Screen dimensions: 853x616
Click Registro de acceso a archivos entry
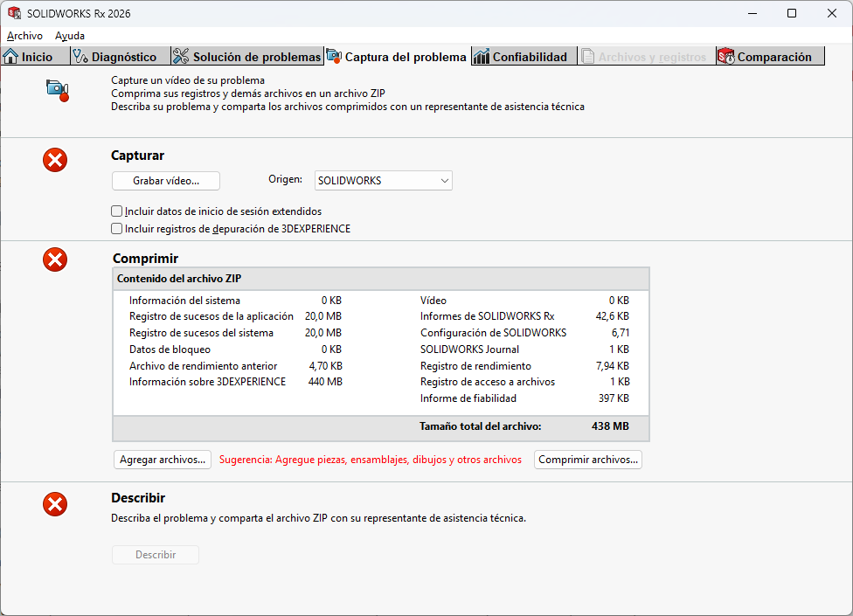pyautogui.click(x=488, y=382)
